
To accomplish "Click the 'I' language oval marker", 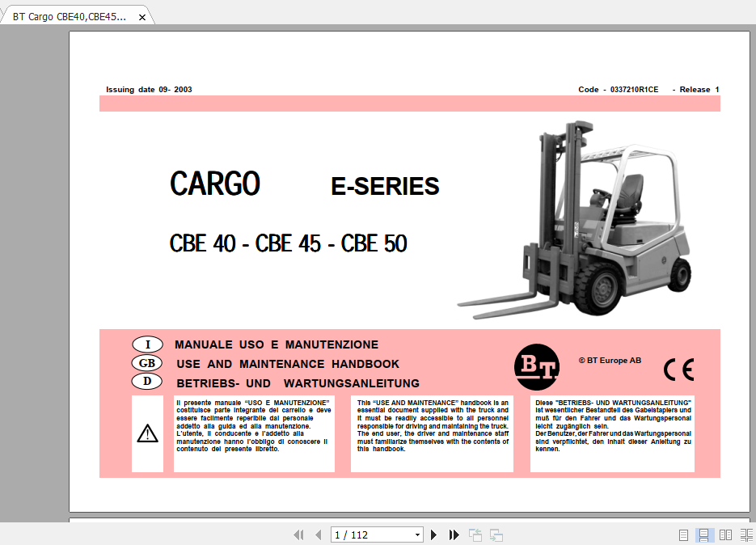I will [x=147, y=344].
